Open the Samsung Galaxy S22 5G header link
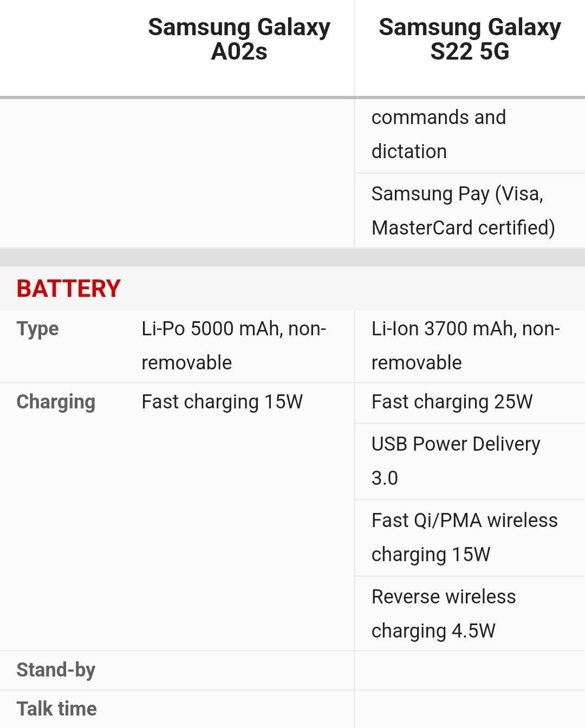 470,39
